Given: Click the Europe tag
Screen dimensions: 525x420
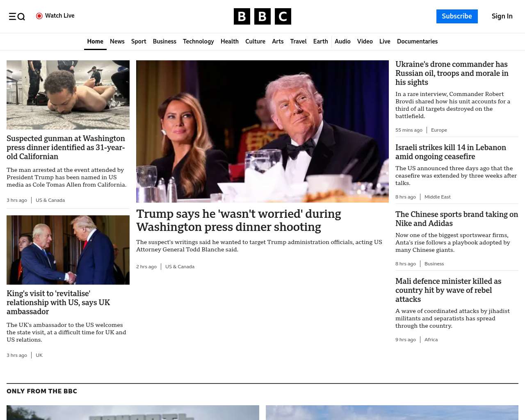Looking at the screenshot, I should [x=439, y=130].
